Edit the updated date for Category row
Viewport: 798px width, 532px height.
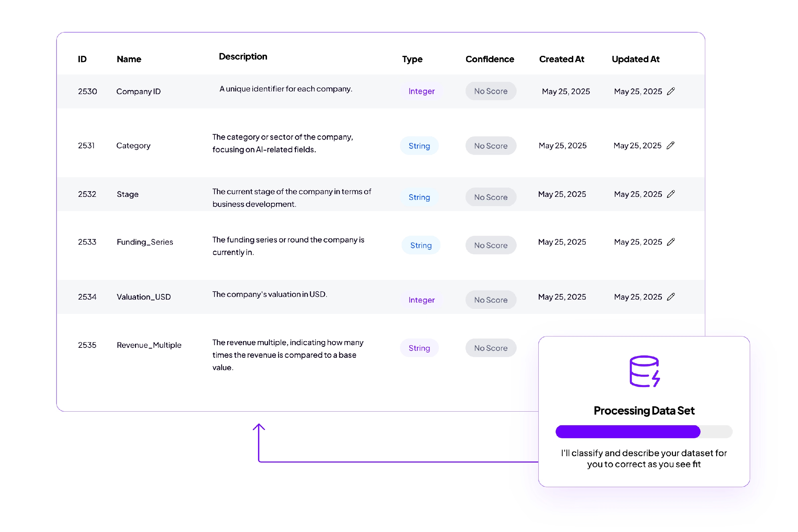[671, 145]
